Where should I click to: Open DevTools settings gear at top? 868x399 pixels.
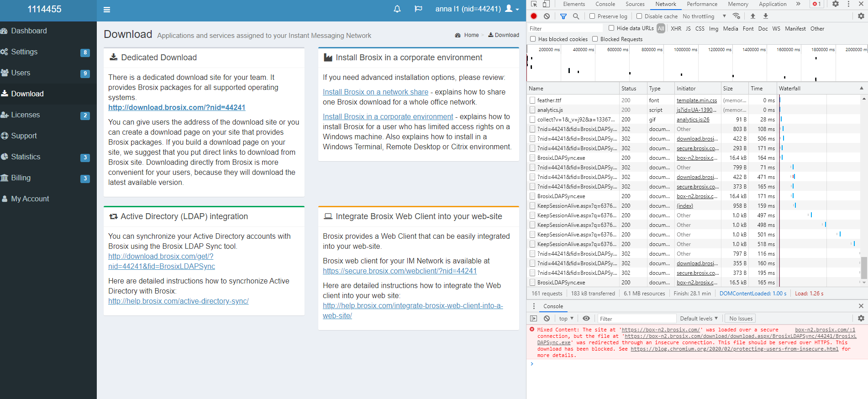coord(836,4)
